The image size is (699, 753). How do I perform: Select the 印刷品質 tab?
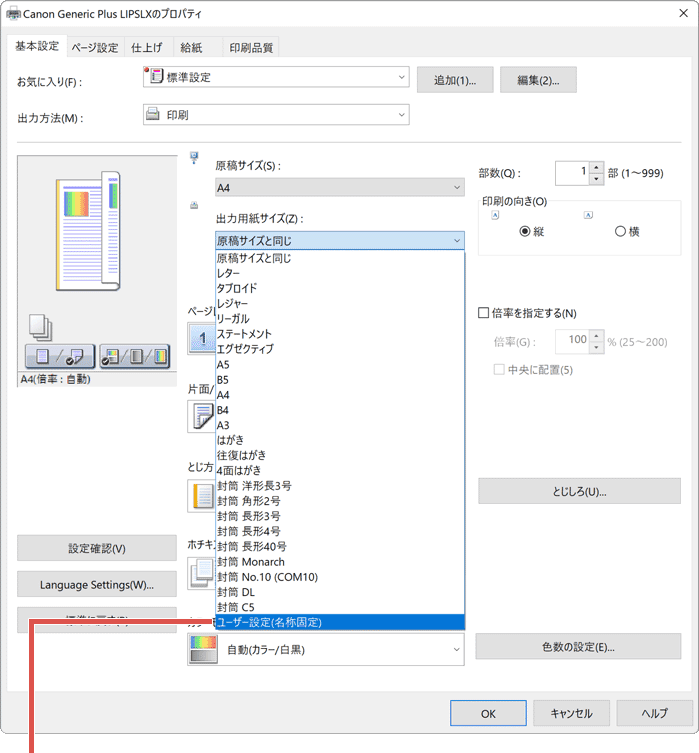coord(251,48)
